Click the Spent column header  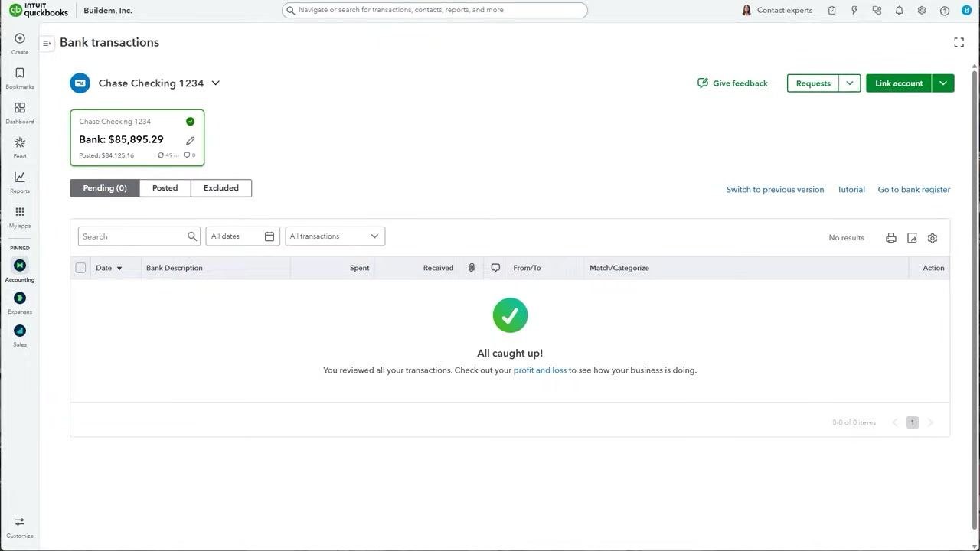point(359,268)
